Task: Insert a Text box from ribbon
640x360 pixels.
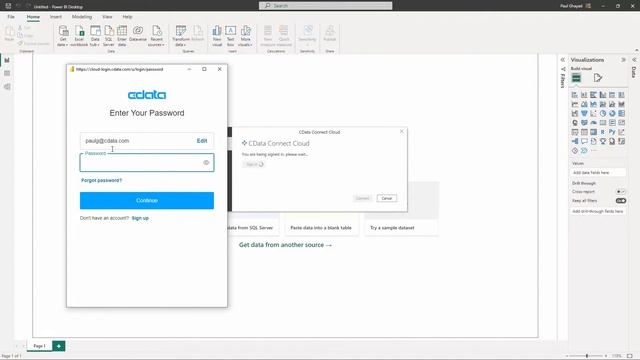Action: click(231, 36)
